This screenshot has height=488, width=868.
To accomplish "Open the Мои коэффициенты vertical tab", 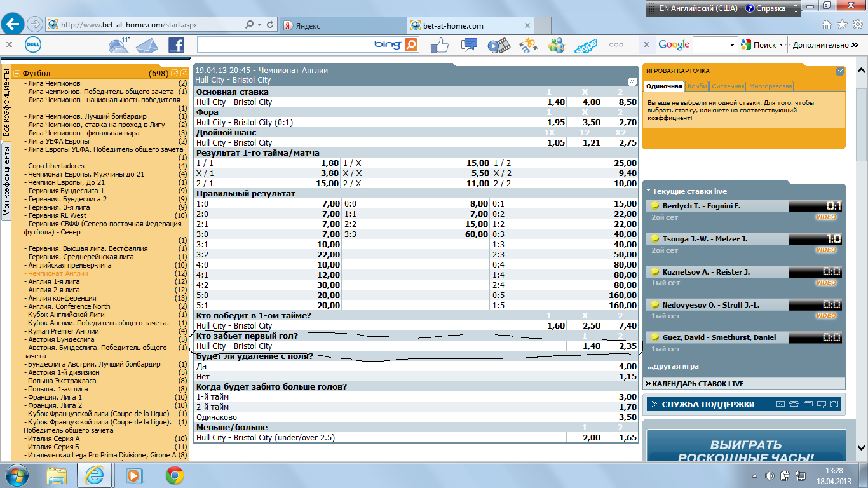I will point(6,181).
